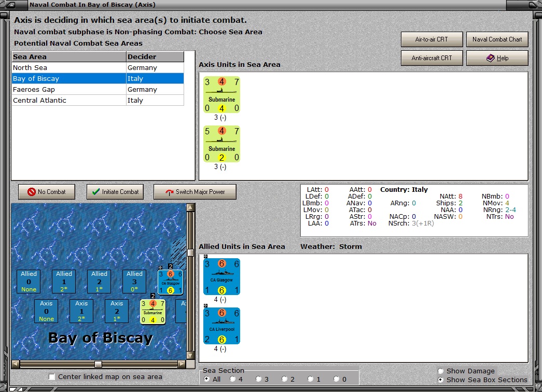Click the CA Glasgow counter on the map
This screenshot has height=392, width=542.
[x=171, y=282]
